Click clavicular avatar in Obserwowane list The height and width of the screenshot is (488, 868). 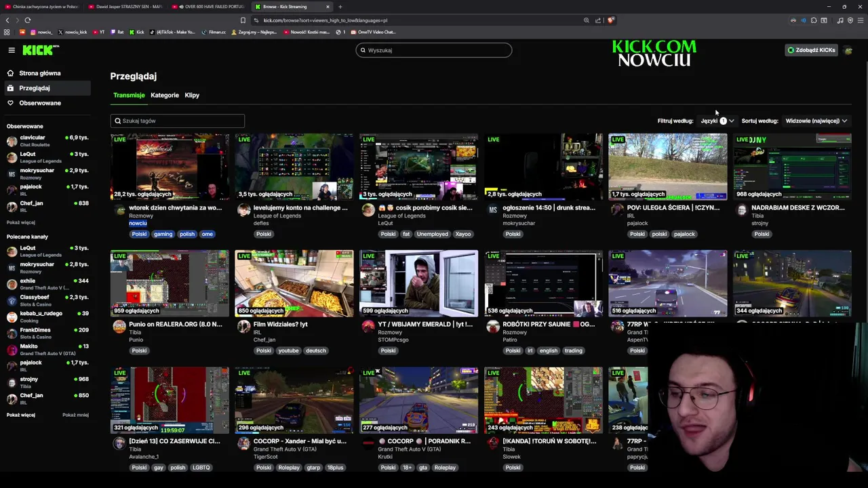coord(12,141)
